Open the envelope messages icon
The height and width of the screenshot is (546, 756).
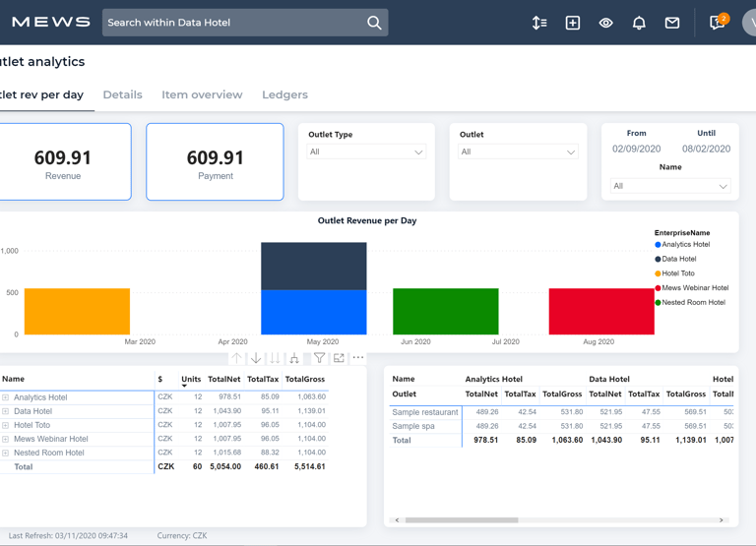click(x=672, y=23)
